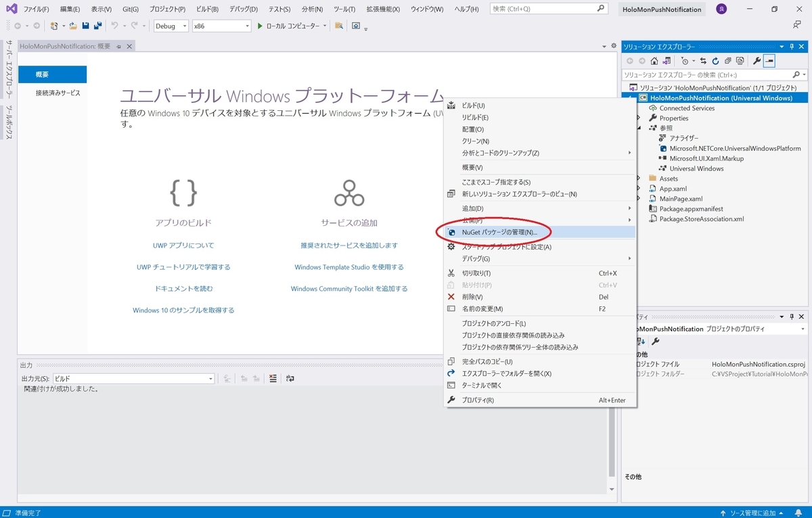Open the start target dropdown arrow beside ローカル コンピューター
The image size is (812, 518).
pyautogui.click(x=325, y=26)
